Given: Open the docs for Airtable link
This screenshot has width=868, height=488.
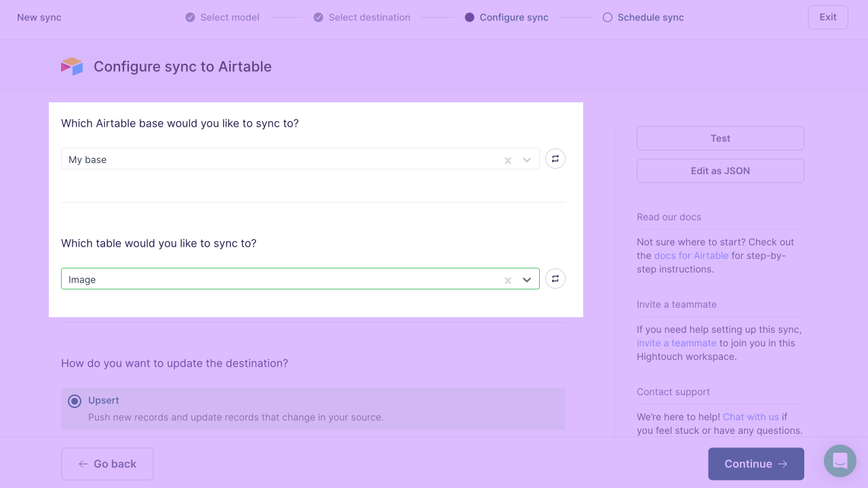Looking at the screenshot, I should pos(691,256).
